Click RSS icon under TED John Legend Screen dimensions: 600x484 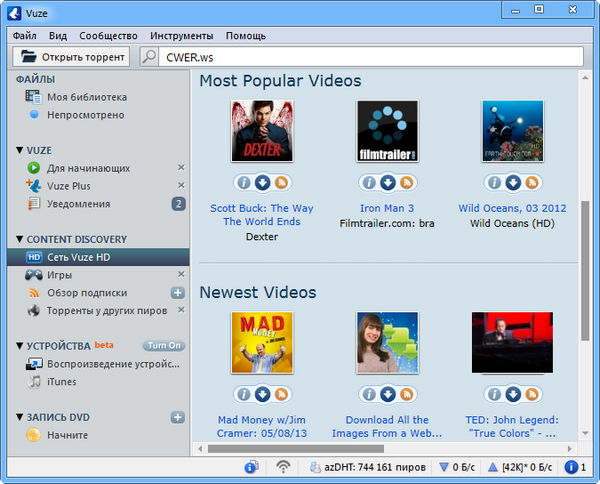(532, 394)
